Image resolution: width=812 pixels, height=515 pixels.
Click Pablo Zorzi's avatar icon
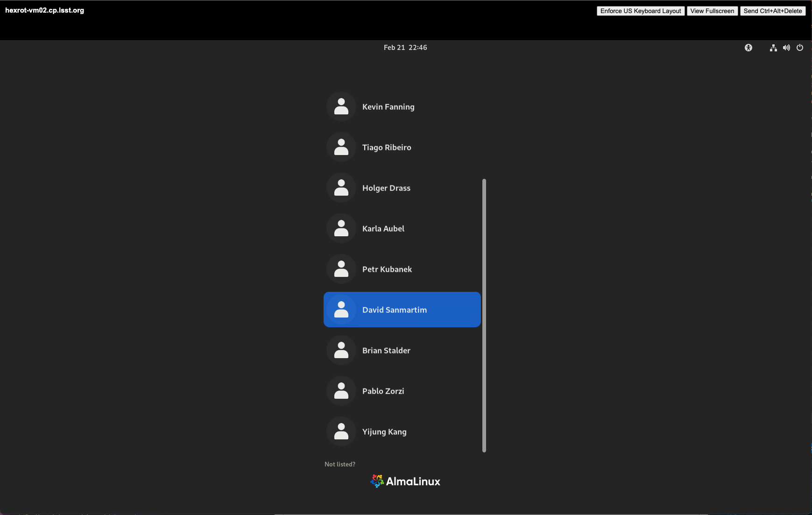tap(341, 391)
